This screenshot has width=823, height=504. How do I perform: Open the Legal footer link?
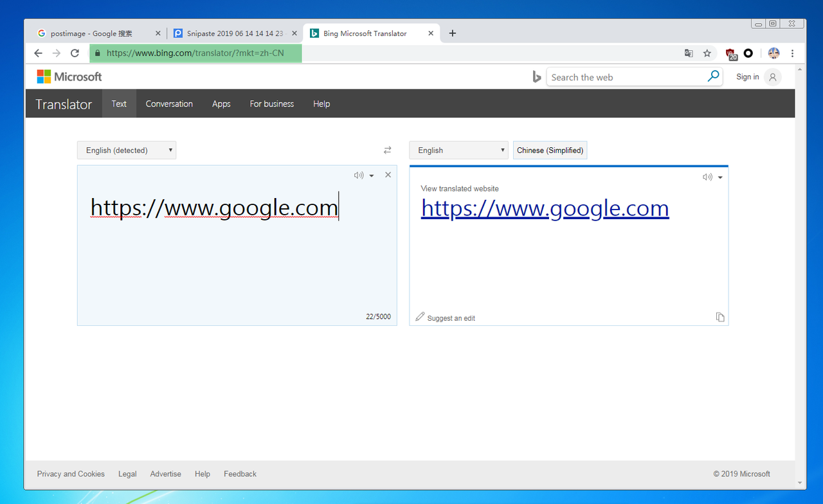127,474
